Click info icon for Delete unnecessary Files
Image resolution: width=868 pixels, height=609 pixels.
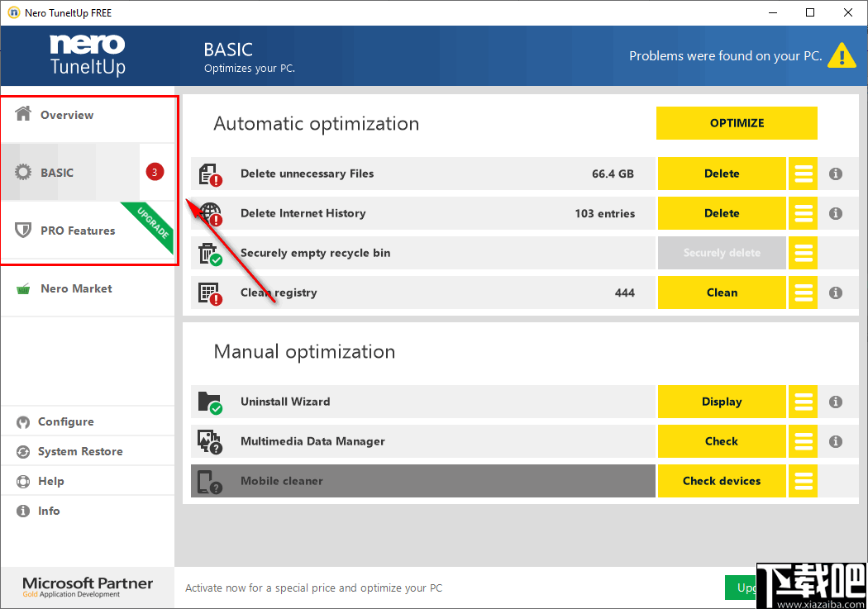(x=836, y=174)
